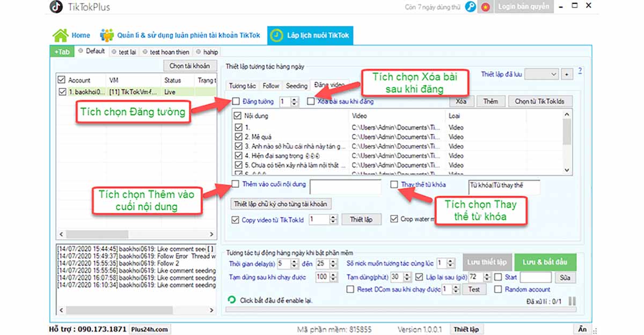Viewport: 644px width, 335px height.
Task: Click the Thêm button
Action: [x=491, y=101]
